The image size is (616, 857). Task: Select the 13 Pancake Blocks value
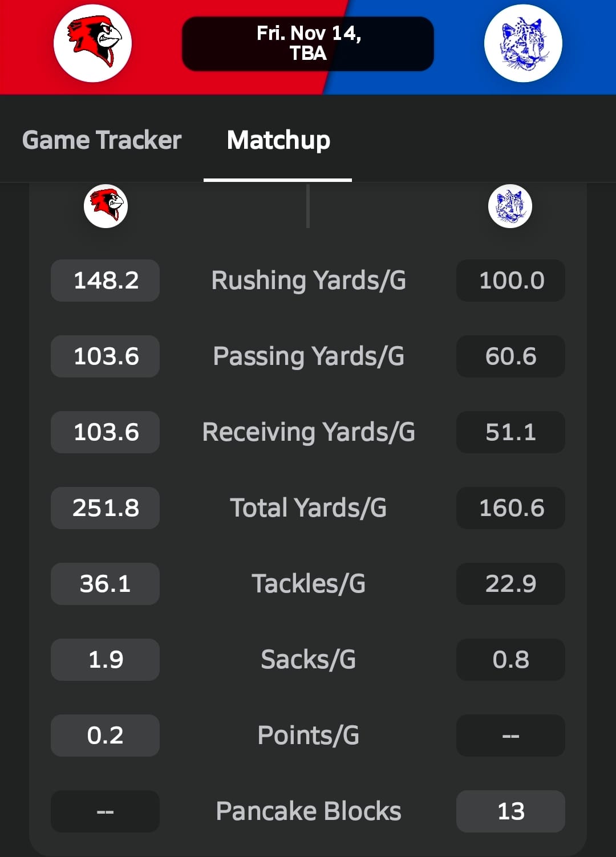(510, 811)
